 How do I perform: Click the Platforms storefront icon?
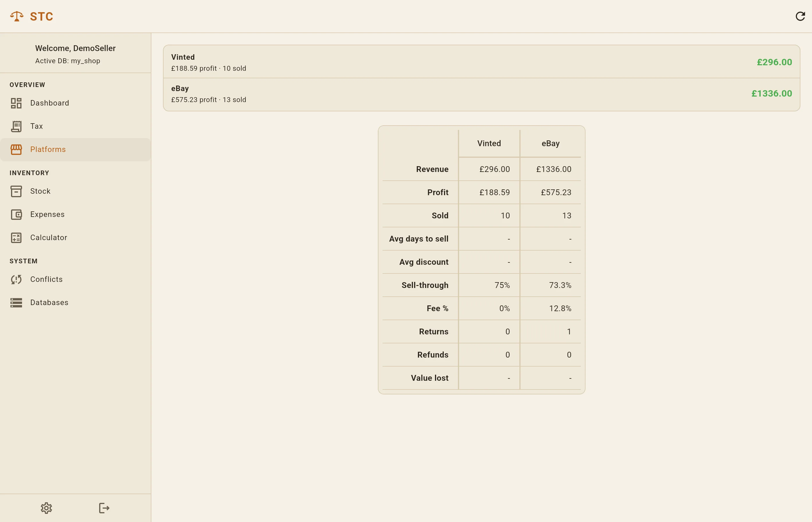point(16,149)
